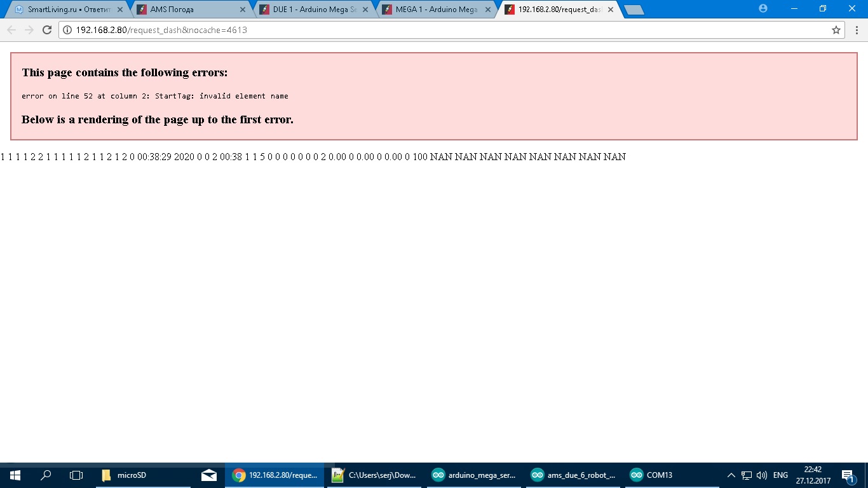Close the DUE 1 Arduino tab

point(365,10)
